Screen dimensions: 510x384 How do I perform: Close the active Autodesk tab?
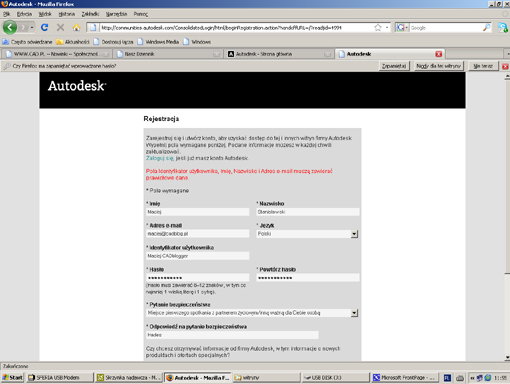tap(439, 54)
